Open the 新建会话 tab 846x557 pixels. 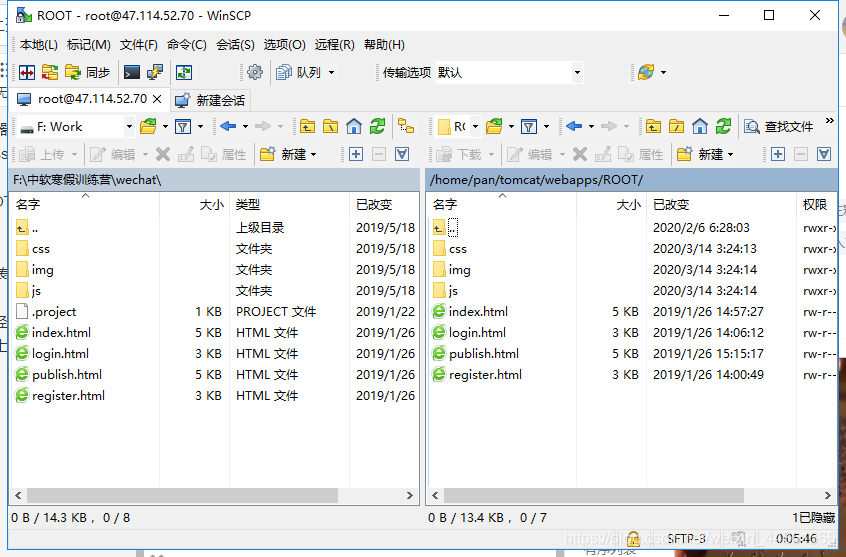pyautogui.click(x=210, y=100)
